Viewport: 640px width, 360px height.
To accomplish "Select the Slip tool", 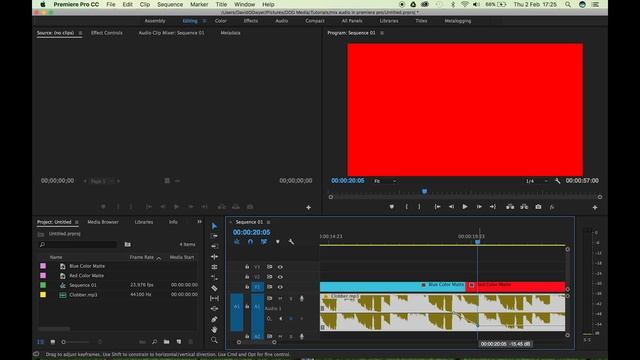I will (214, 298).
